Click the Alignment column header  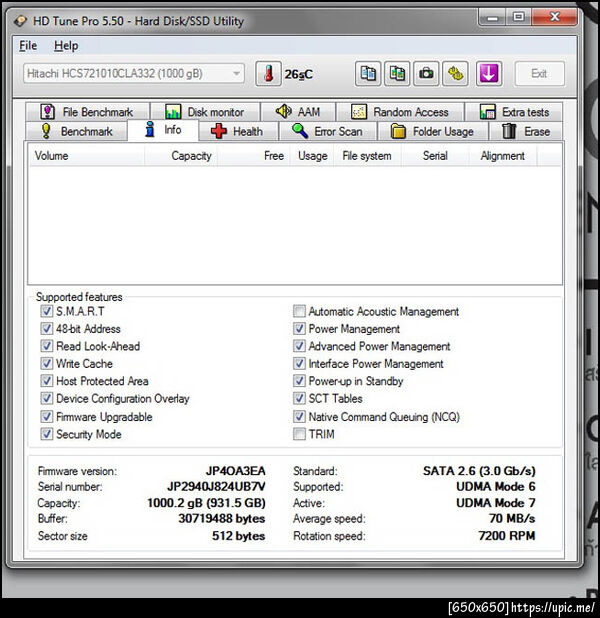click(503, 156)
